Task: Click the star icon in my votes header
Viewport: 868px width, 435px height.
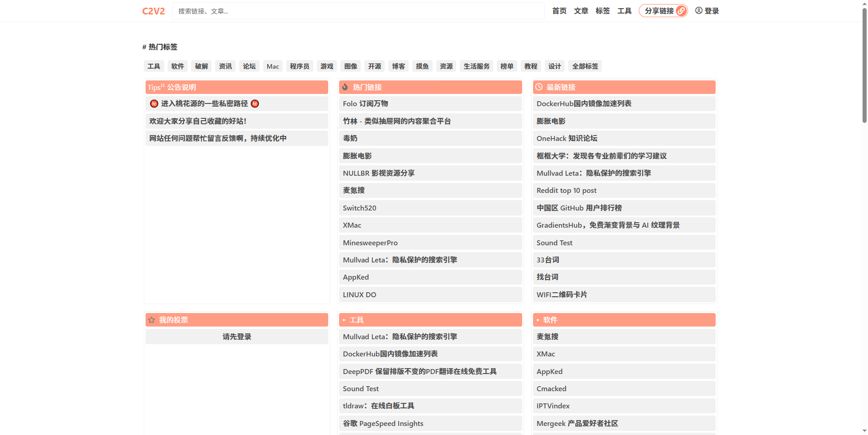Action: [152, 320]
